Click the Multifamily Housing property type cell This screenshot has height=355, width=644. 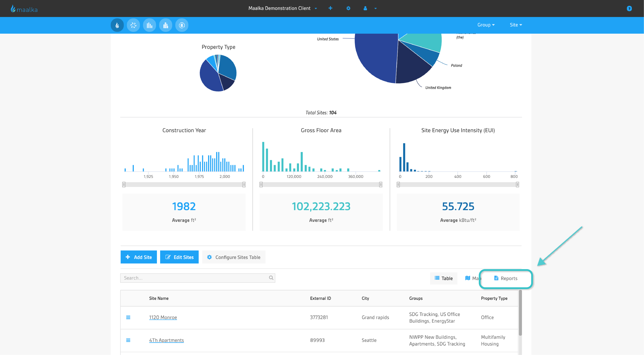pos(493,340)
